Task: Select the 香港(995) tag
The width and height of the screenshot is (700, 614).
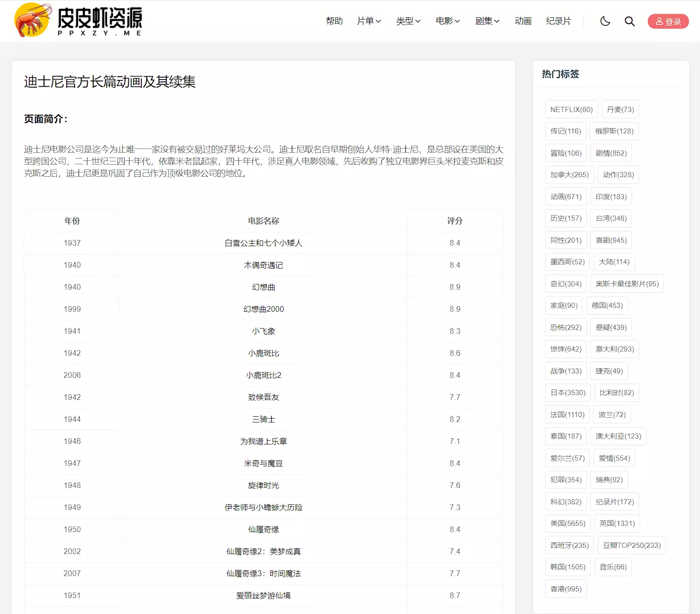Action: click(566, 589)
